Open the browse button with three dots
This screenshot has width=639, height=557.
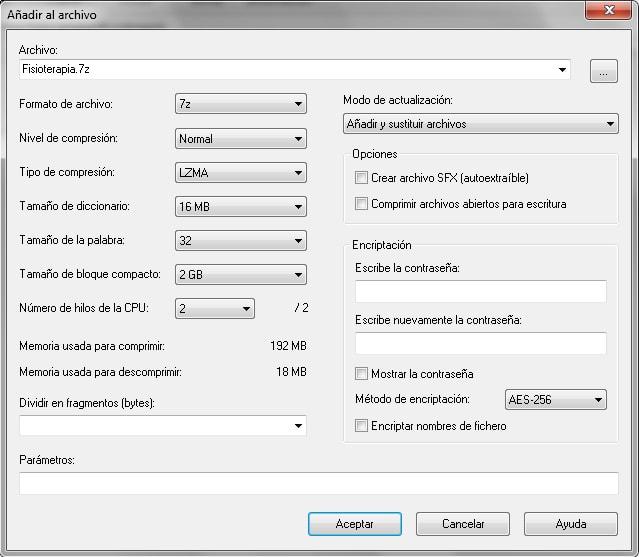point(604,71)
